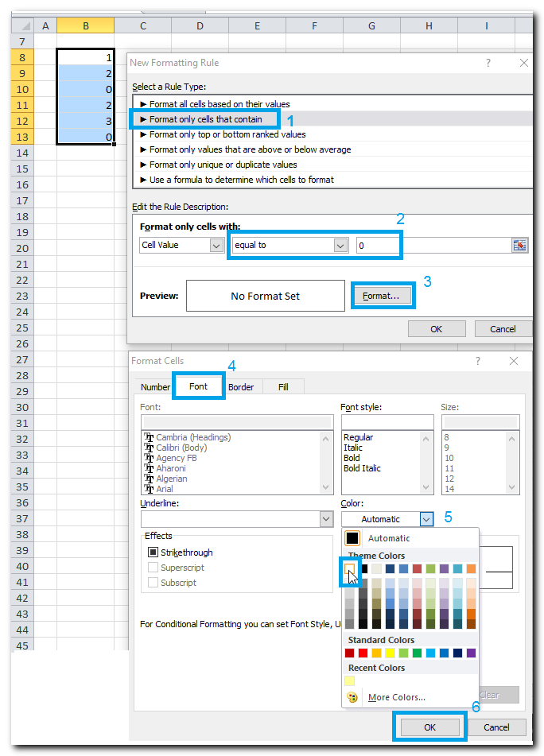Viewport: 544px width, 756px height.
Task: Expand the font Color dropdown arrow
Action: coord(427,519)
